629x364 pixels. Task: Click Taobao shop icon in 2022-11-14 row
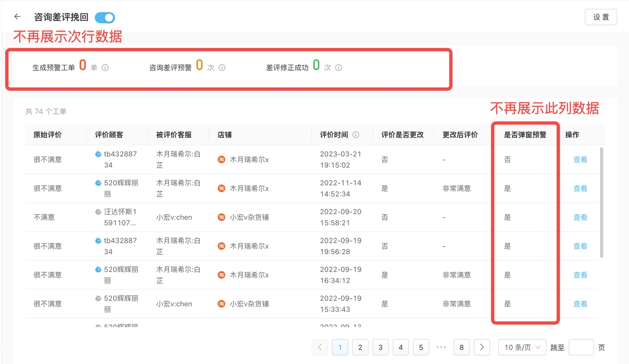coord(222,189)
